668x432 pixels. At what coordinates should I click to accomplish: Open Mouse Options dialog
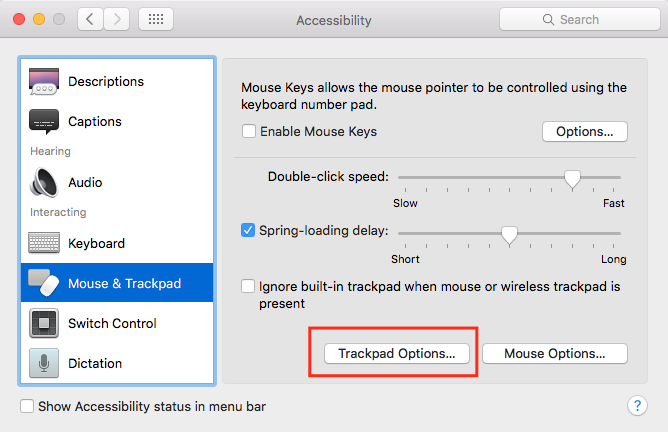coord(554,353)
